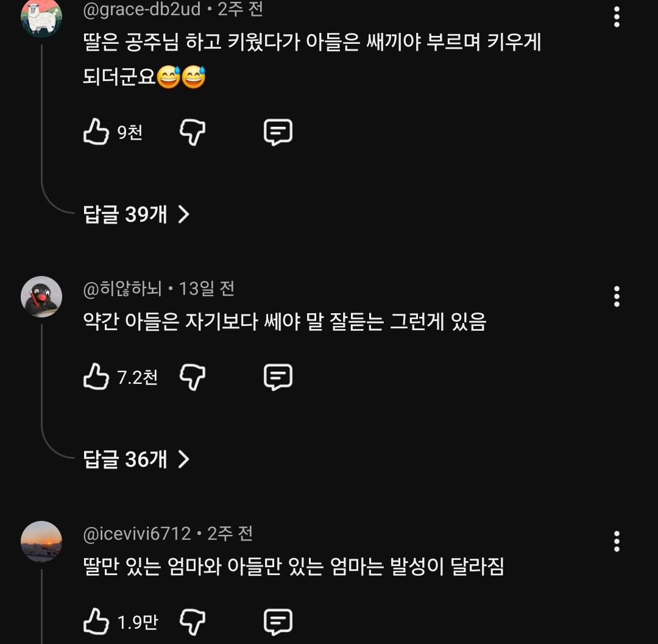
Task: Reply to the @히않하뇌 comment
Action: coord(278,378)
